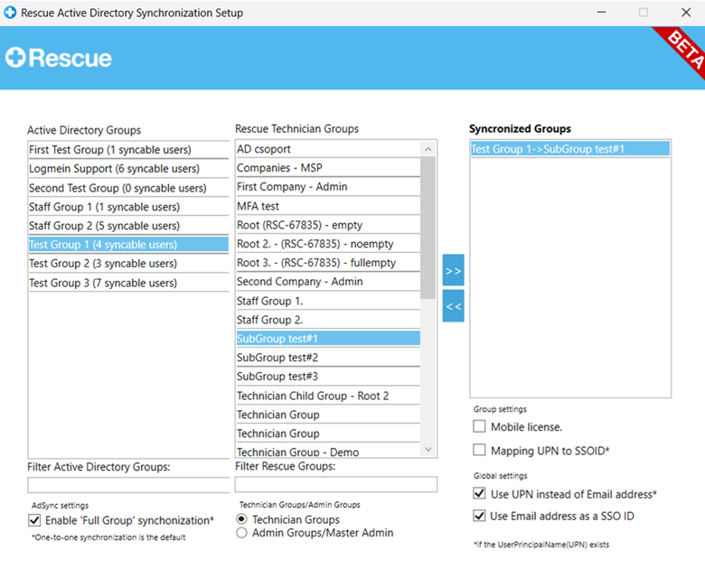Select First Test Group (1 syncable users)
This screenshot has width=705, height=588.
coord(128,150)
